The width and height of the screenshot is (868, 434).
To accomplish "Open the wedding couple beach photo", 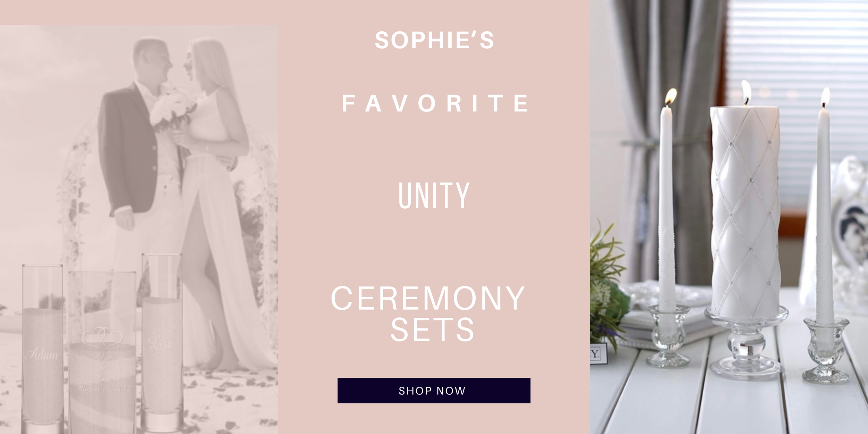I will tap(139, 229).
